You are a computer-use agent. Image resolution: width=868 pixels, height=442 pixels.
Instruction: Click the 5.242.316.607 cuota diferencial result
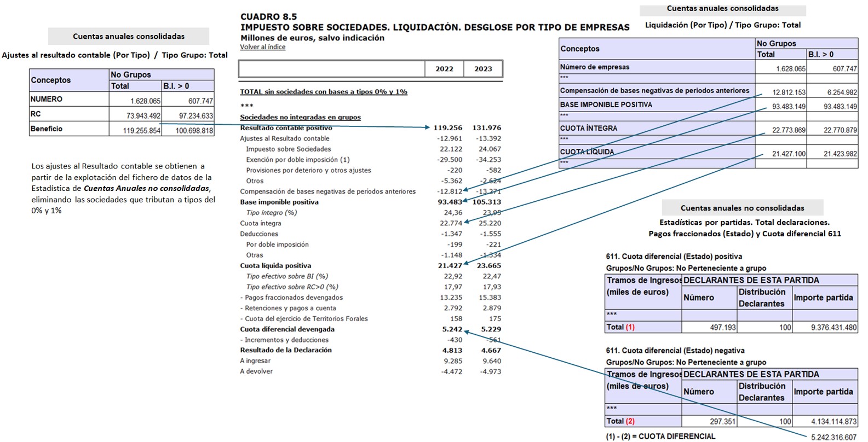tap(833, 437)
